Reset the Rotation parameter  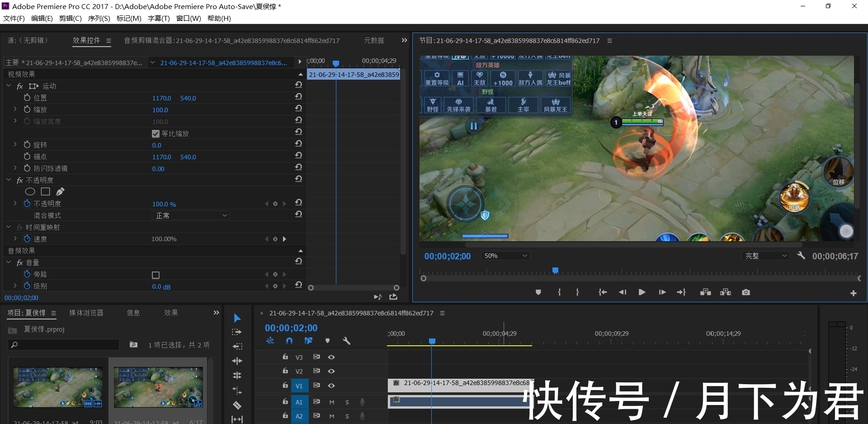click(x=298, y=144)
